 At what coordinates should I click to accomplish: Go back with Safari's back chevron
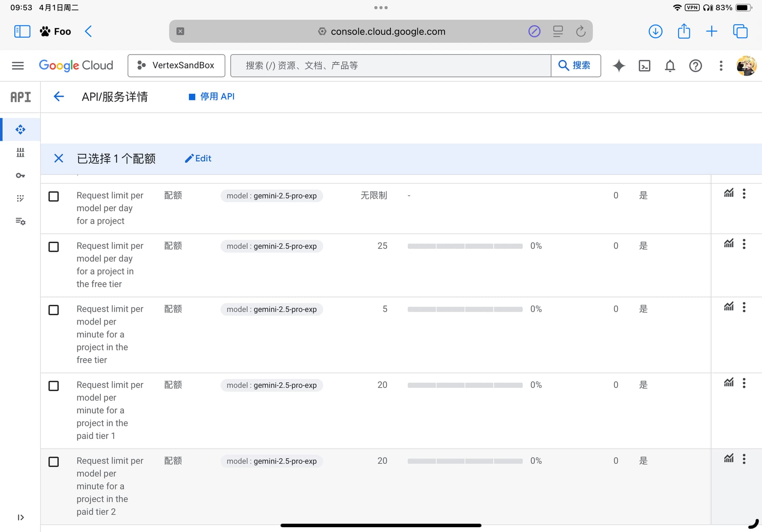(x=89, y=31)
